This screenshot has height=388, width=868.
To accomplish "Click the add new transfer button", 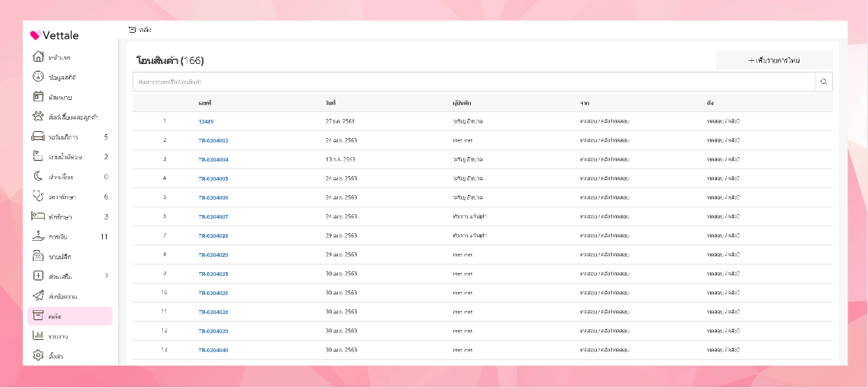I will point(774,60).
